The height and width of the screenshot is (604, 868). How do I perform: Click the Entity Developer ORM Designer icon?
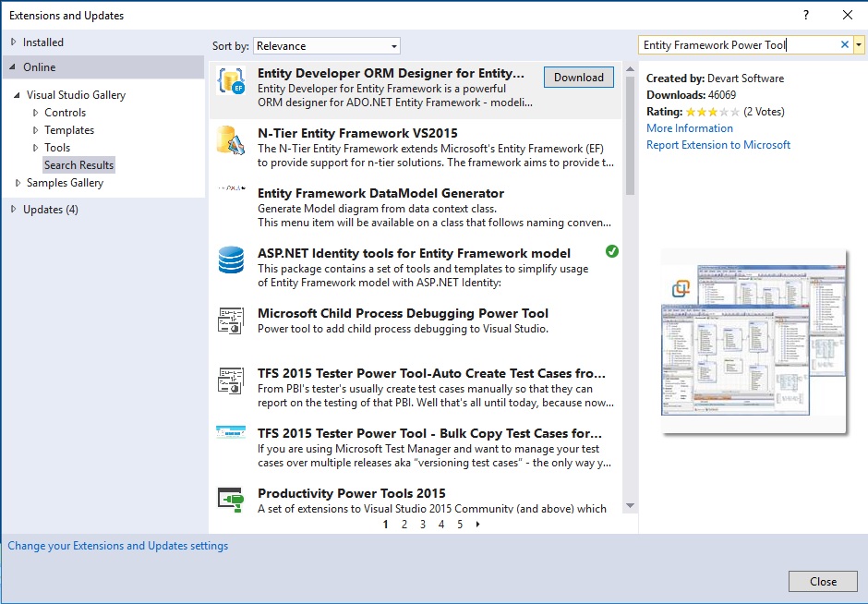point(231,81)
